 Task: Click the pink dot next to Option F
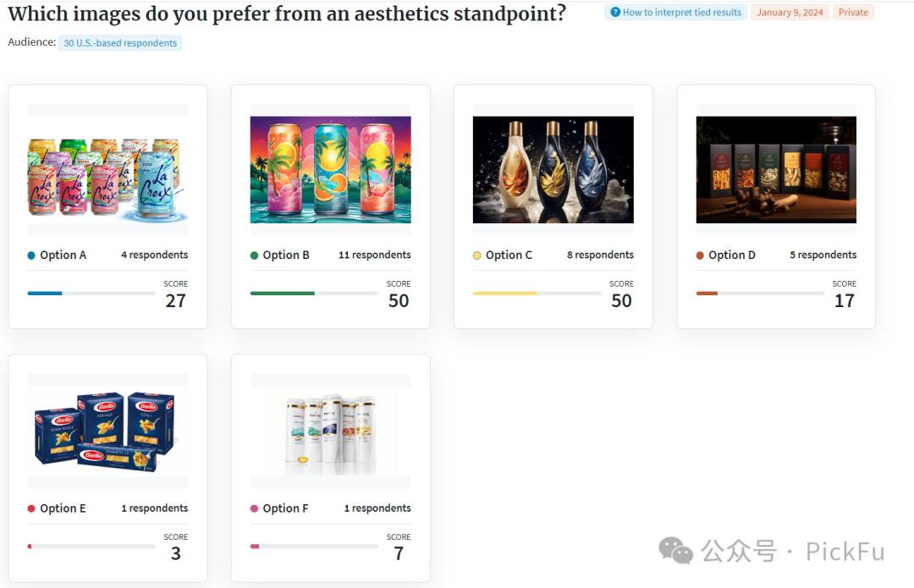(255, 508)
